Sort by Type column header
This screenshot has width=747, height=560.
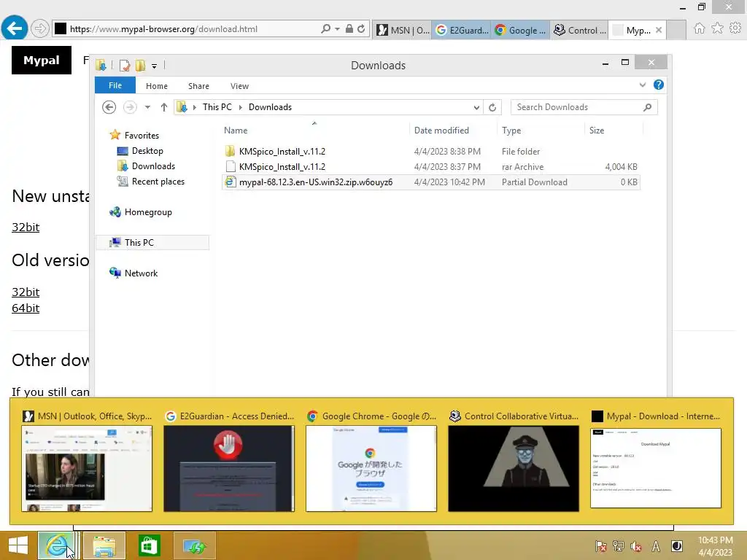point(541,130)
